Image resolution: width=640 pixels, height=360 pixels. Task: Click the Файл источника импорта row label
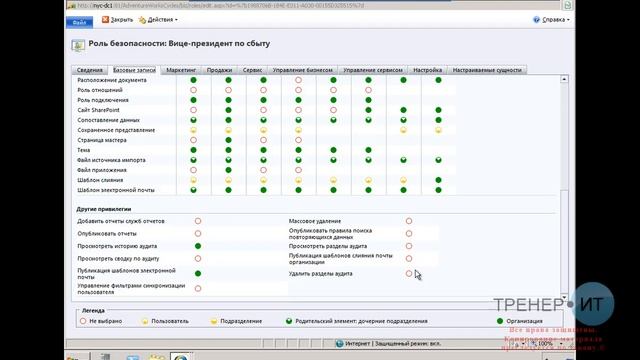click(x=111, y=160)
